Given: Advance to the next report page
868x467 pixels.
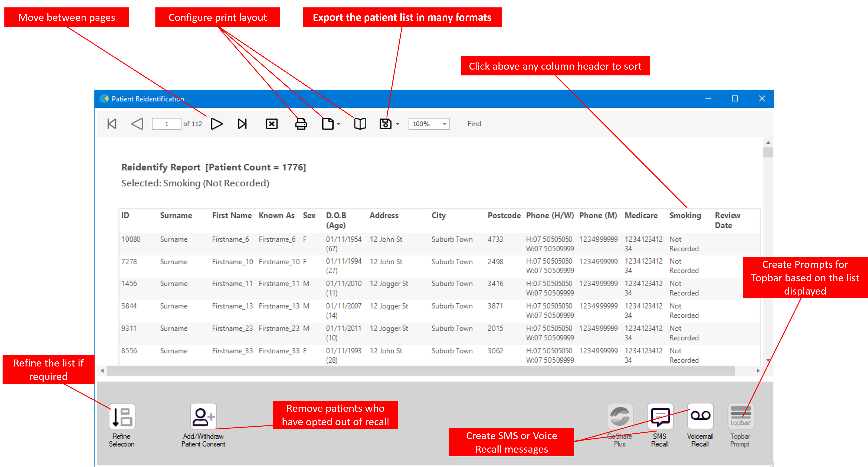Looking at the screenshot, I should coord(217,124).
